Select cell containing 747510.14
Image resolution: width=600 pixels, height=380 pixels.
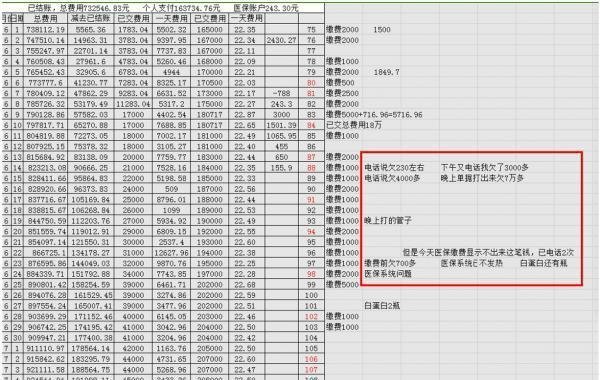46,40
